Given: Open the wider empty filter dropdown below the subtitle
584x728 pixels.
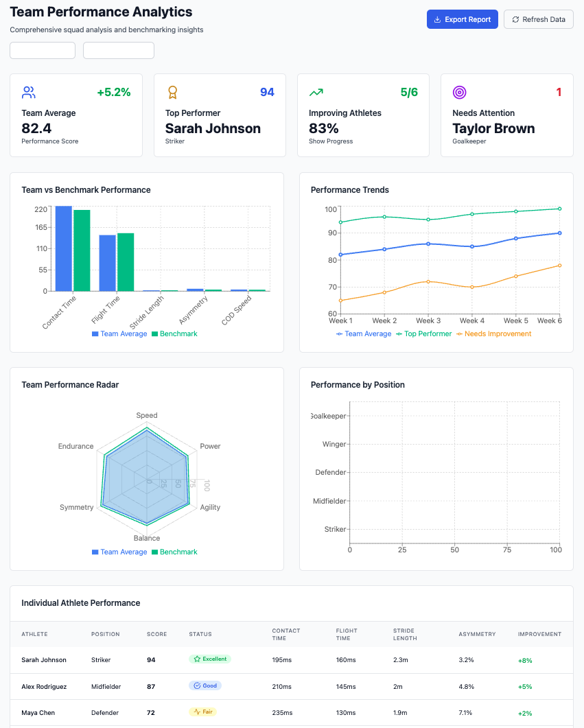Looking at the screenshot, I should [118, 51].
